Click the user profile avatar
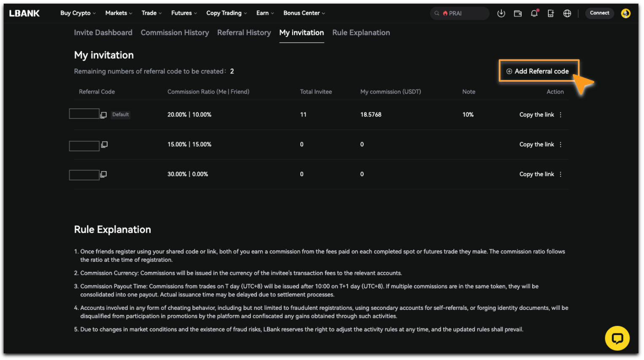This screenshot has height=360, width=644. pyautogui.click(x=625, y=13)
